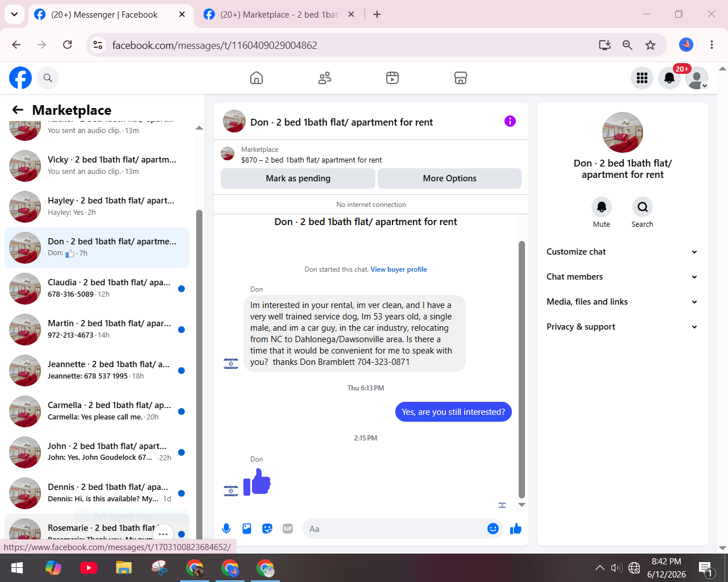The height and width of the screenshot is (582, 728).
Task: Open Vicky's apartment conversation
Action: (x=97, y=165)
